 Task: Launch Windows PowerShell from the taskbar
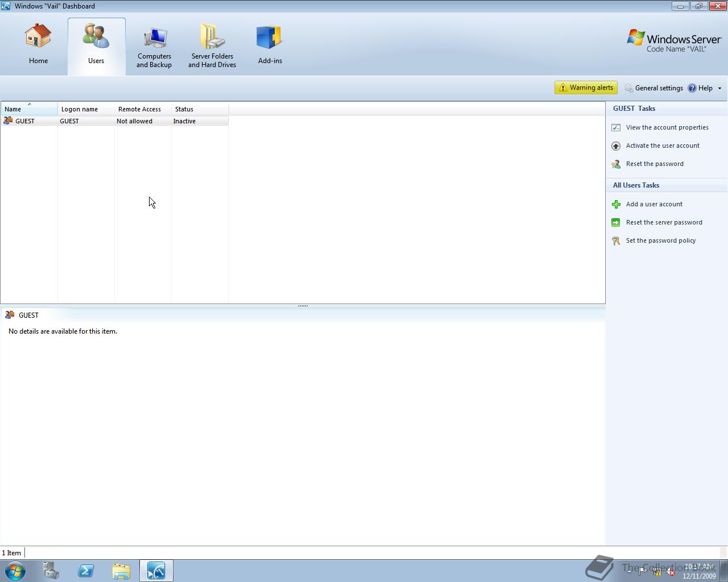86,571
